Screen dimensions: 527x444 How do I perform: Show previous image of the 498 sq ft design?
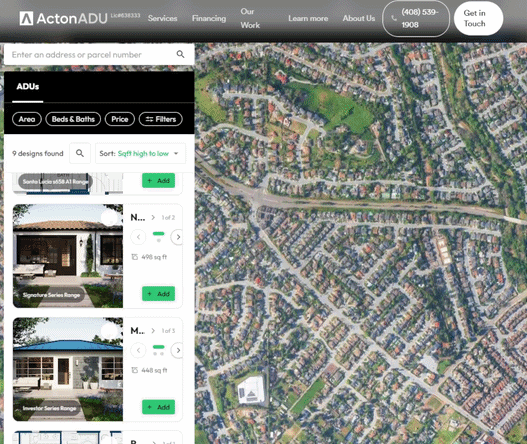click(x=138, y=237)
